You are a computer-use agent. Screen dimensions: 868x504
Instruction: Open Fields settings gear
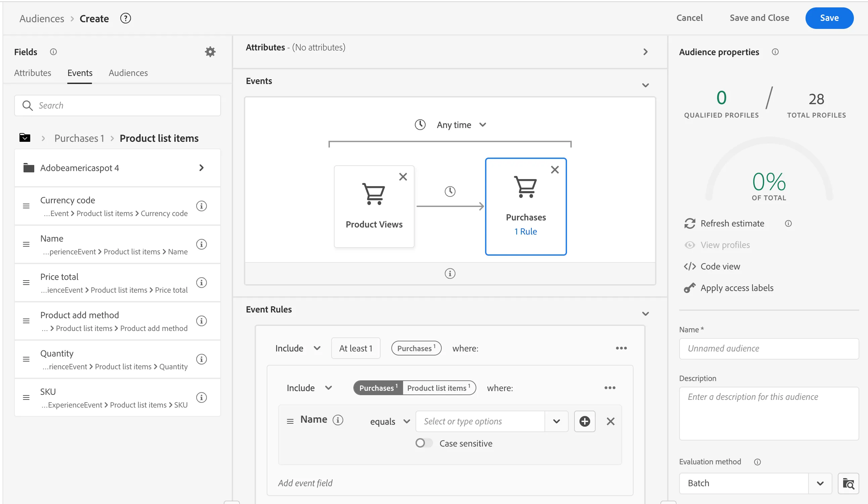coord(210,52)
